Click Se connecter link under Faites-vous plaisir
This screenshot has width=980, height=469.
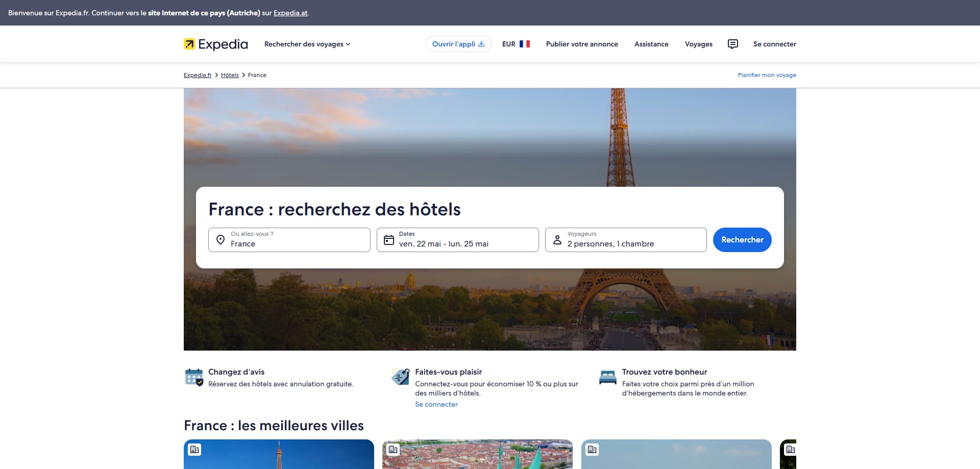(x=436, y=404)
